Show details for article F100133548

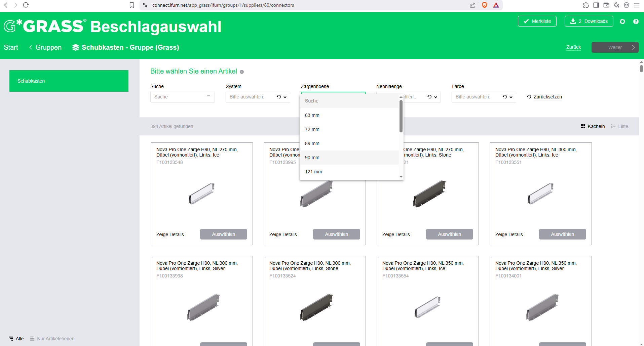pos(170,234)
